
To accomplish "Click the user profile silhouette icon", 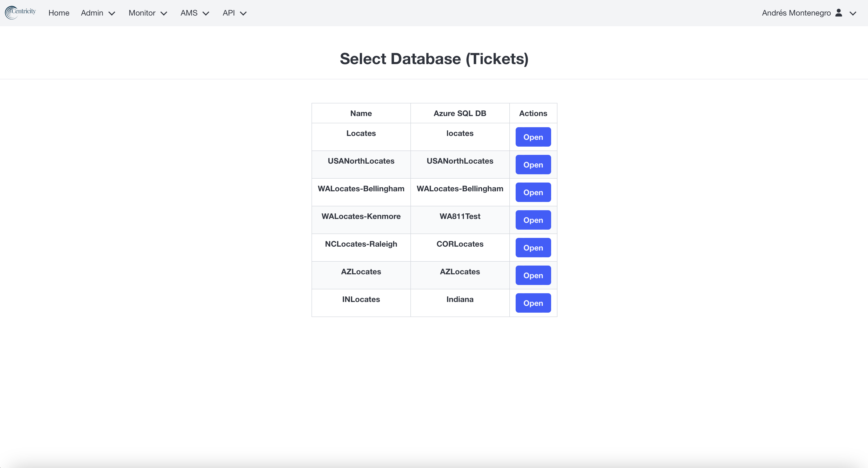I will tap(839, 13).
